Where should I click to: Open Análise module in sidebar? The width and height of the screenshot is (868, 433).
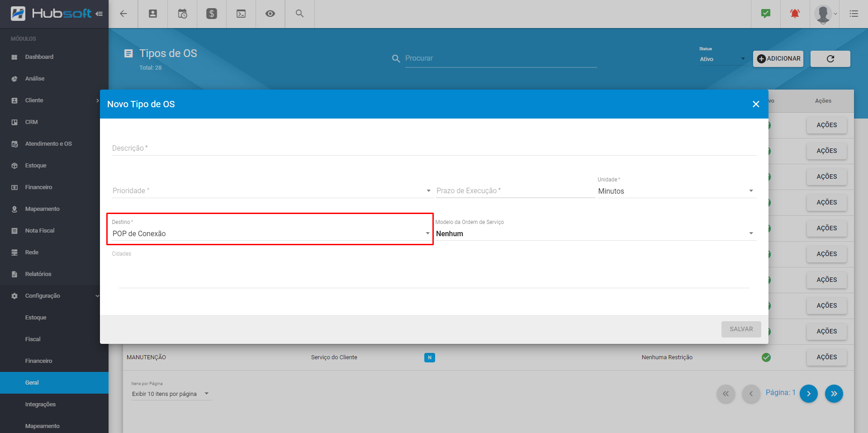pyautogui.click(x=54, y=79)
